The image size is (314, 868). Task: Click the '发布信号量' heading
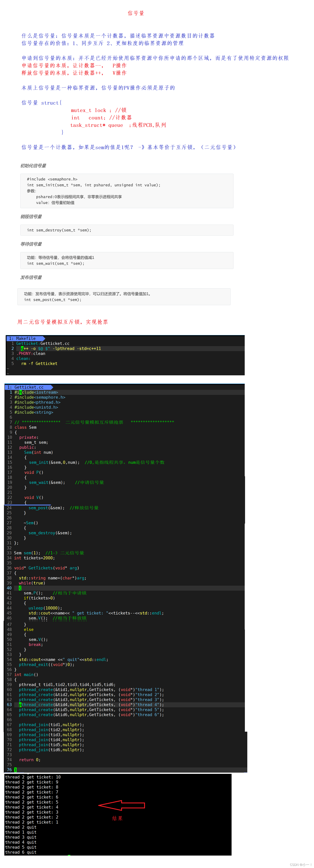click(31, 277)
